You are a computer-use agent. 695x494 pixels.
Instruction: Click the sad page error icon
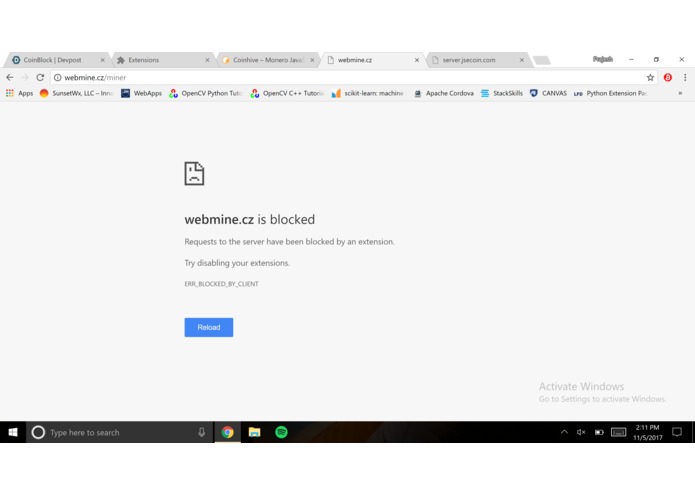pos(194,173)
